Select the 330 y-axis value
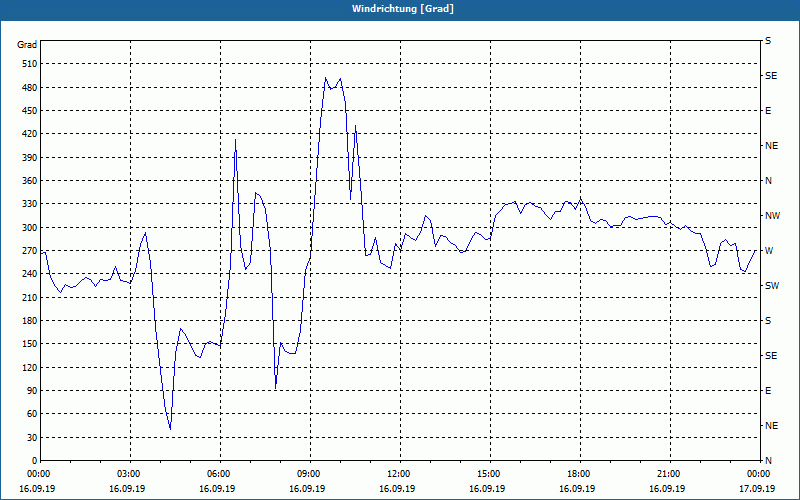Screen dimensions: 800x500 click(x=29, y=204)
